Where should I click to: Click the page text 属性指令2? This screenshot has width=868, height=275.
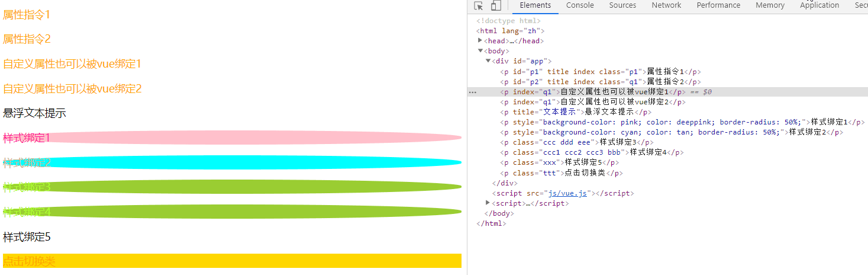coord(27,39)
